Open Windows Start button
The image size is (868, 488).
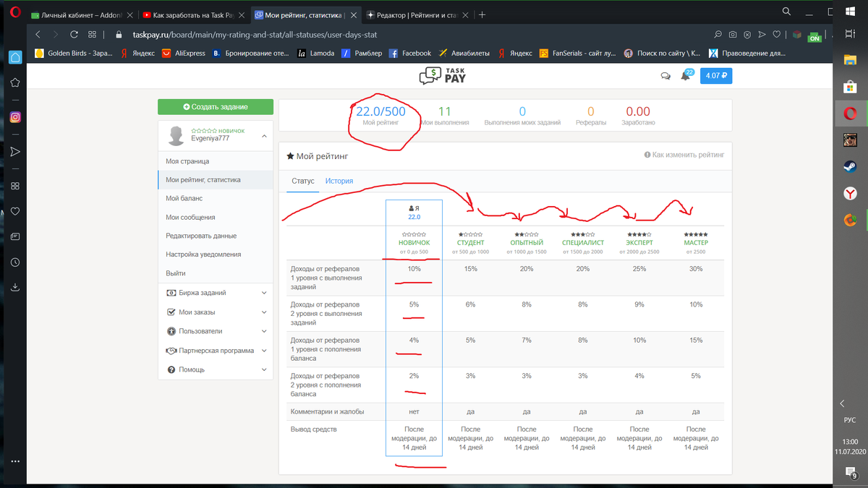[850, 12]
